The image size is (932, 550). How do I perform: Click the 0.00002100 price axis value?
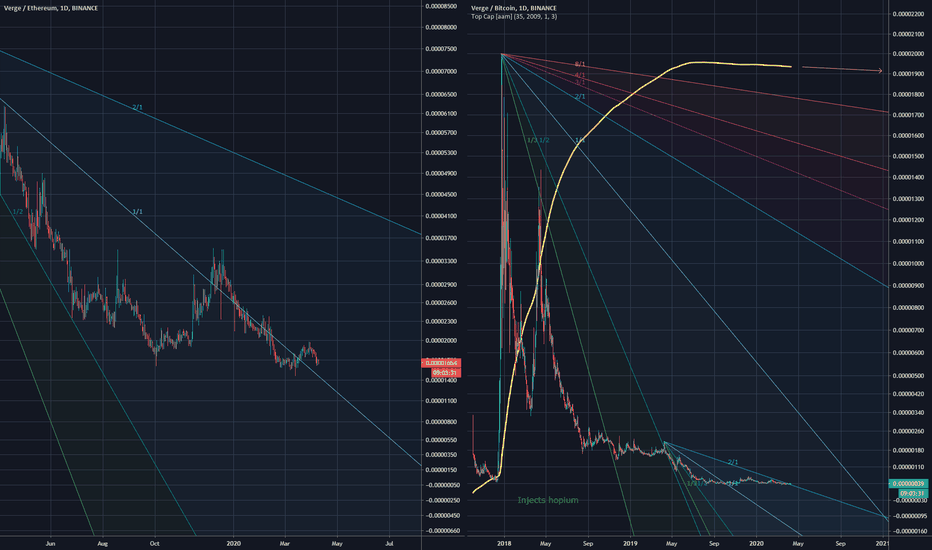[909, 34]
